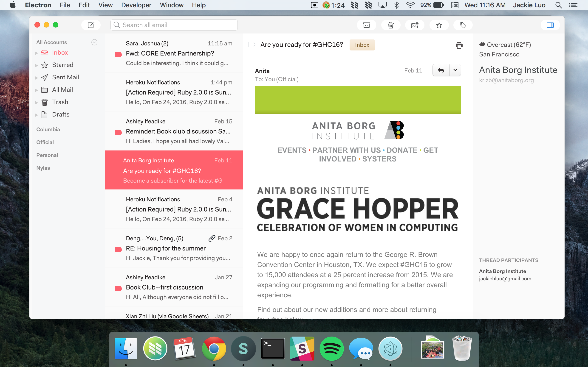
Task: Open the Developer menu
Action: (136, 5)
